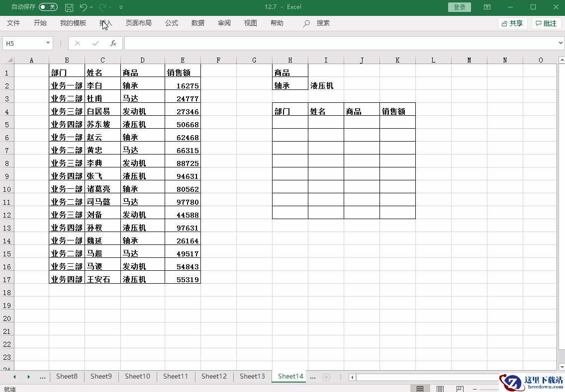Click cell with value 97780
This screenshot has width=565, height=392.
tap(183, 202)
